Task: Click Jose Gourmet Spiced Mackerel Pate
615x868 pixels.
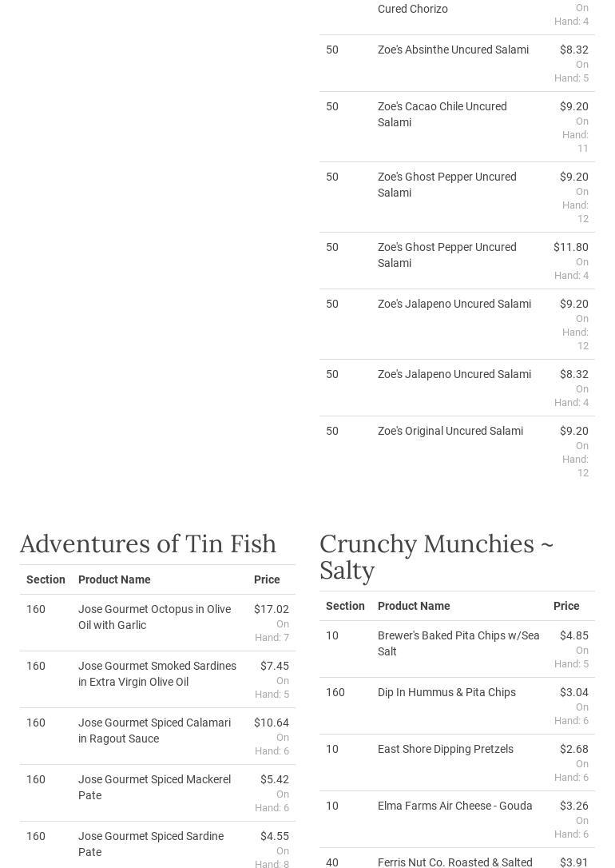Action: [x=154, y=787]
